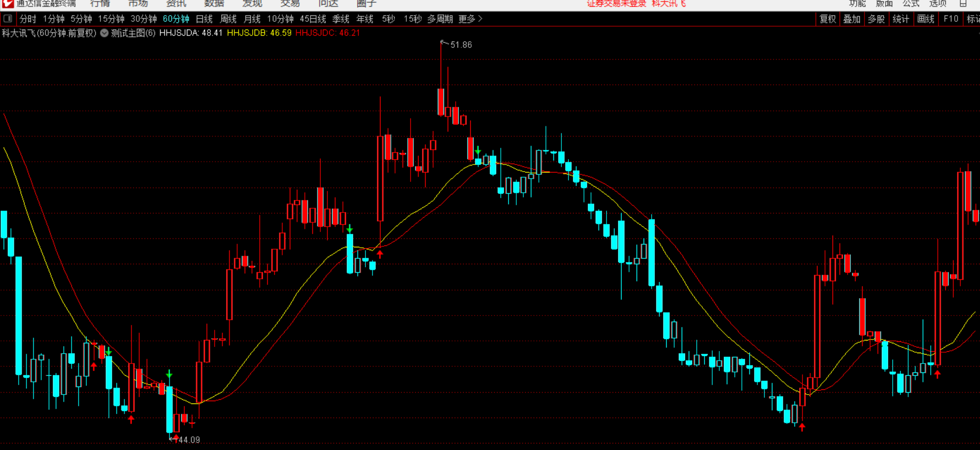Click the red 科大讯飞 title text
Viewport: 980px width, 450px height.
point(669,4)
